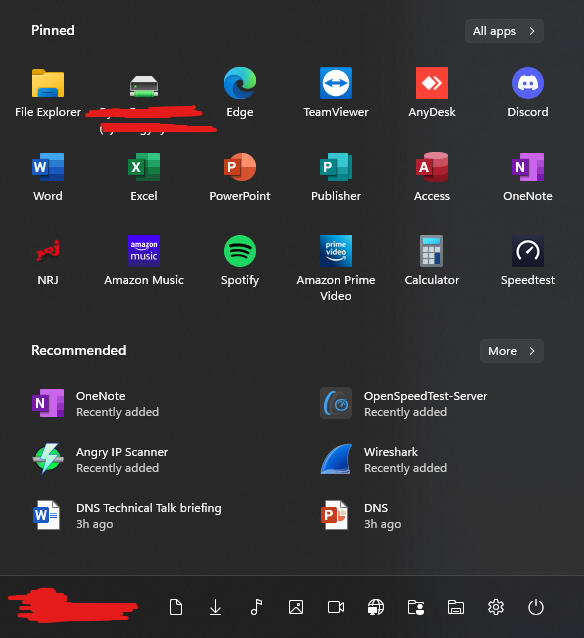
Task: Open File Explorer bottom bar shortcut
Action: coord(456,607)
